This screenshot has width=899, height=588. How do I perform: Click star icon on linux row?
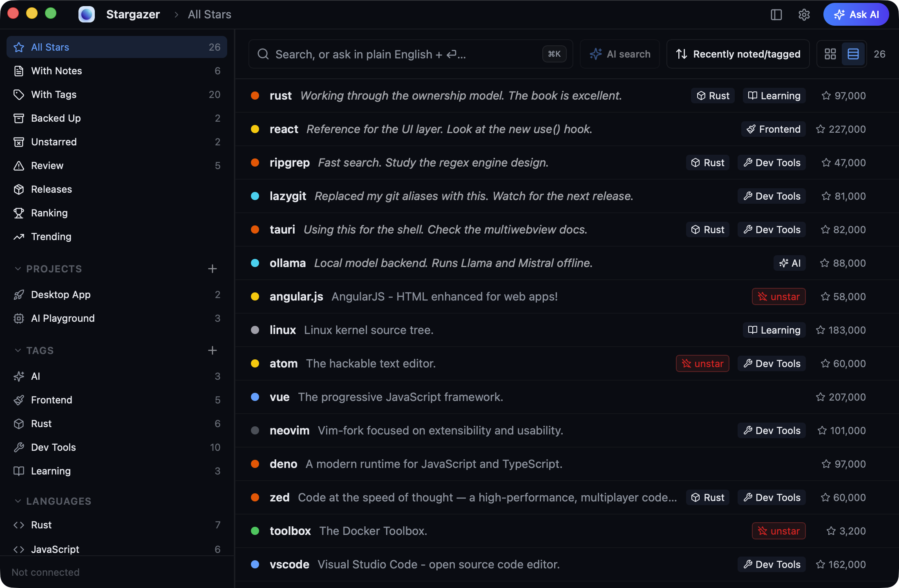pos(820,330)
